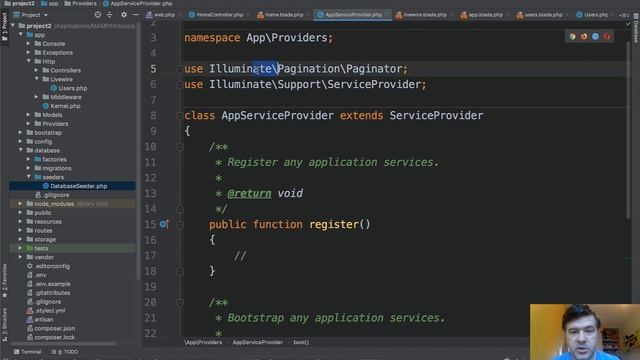Expand the Console folder
The width and height of the screenshot is (640, 360).
point(29,44)
